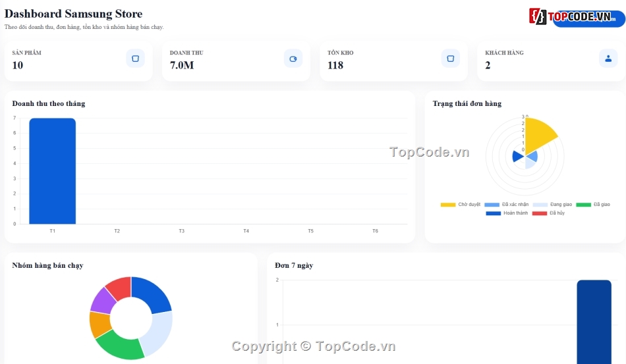Click the KHÁCH HÀNG card label

[x=504, y=53]
